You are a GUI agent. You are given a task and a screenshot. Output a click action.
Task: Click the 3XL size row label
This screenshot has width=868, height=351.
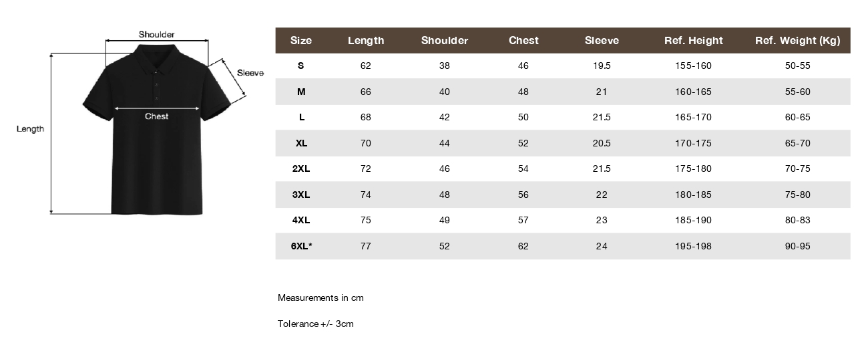tap(301, 195)
